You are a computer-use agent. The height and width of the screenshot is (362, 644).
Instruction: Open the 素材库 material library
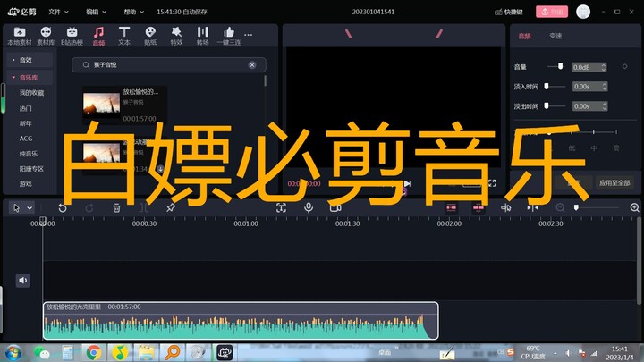[x=46, y=36]
